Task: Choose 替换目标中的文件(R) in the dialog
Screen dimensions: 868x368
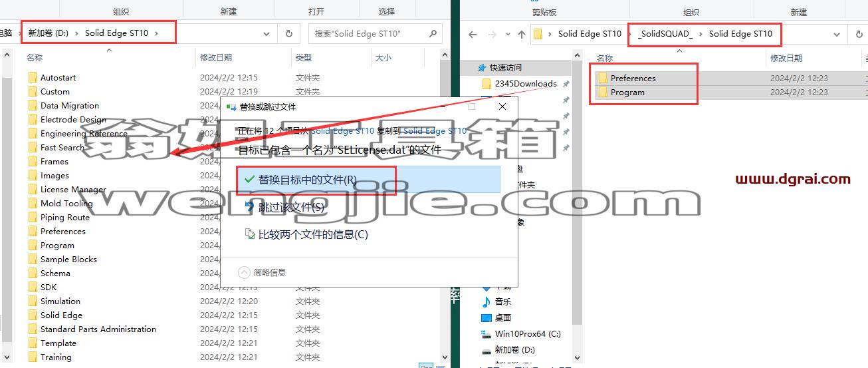Action: coord(368,180)
